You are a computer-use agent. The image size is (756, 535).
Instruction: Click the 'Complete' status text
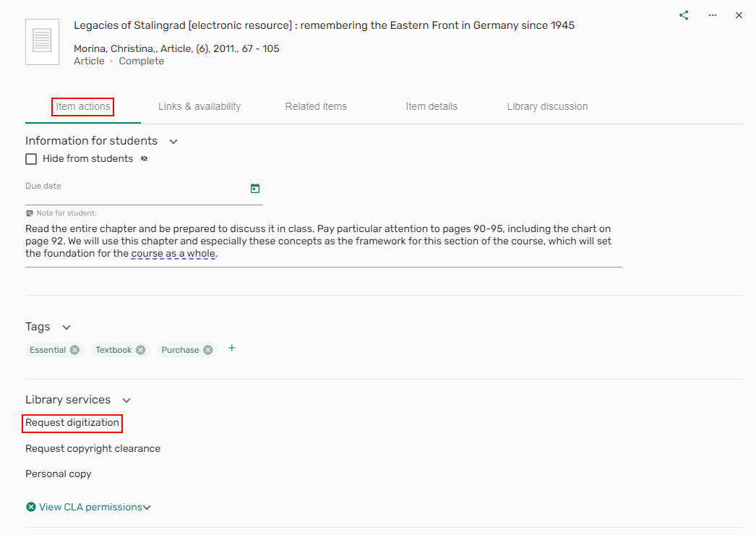[x=141, y=61]
